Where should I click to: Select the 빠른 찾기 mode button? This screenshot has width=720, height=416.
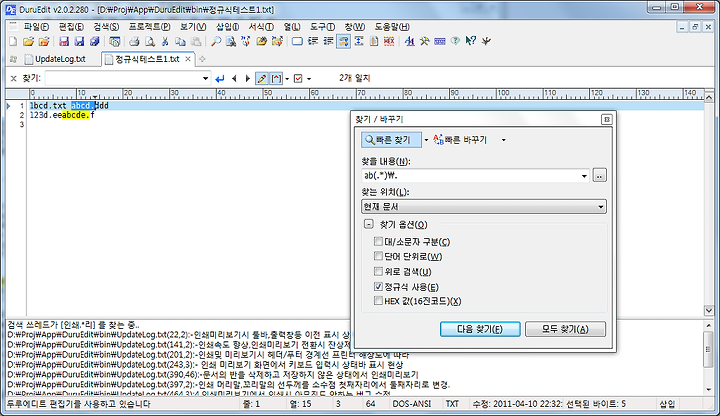(391, 140)
